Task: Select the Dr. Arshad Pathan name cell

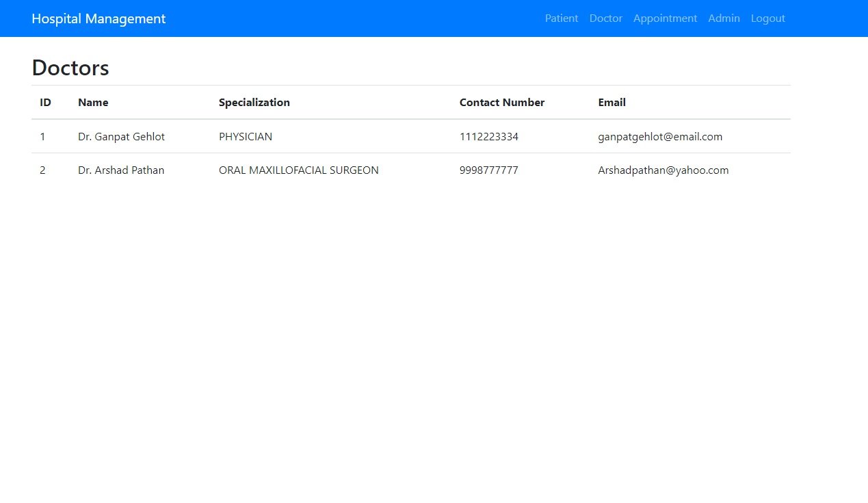Action: pyautogui.click(x=121, y=170)
